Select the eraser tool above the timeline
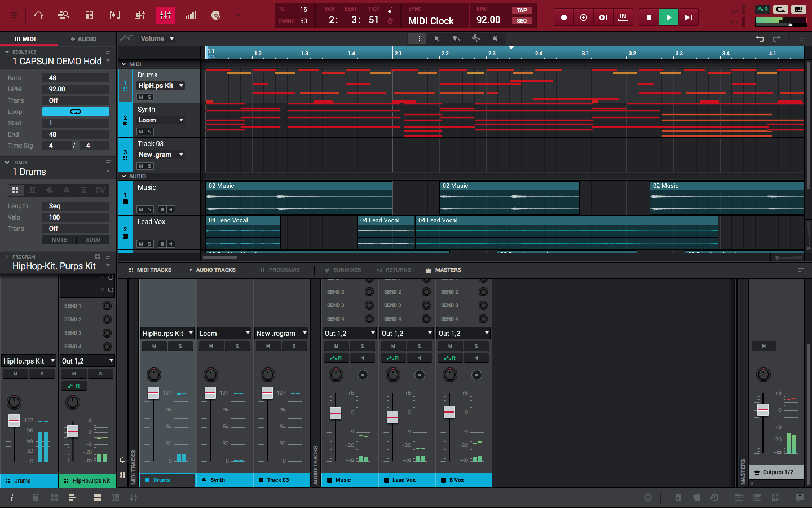 pos(456,38)
